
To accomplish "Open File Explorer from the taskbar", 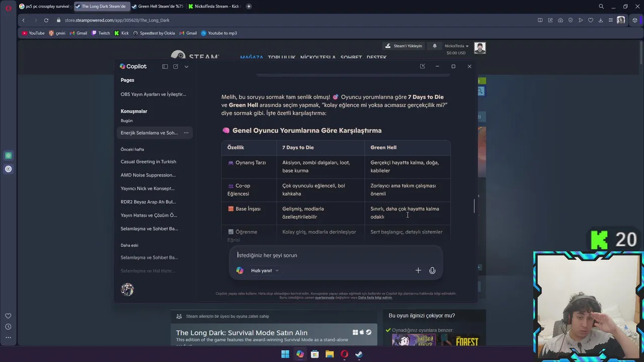I will [330, 354].
